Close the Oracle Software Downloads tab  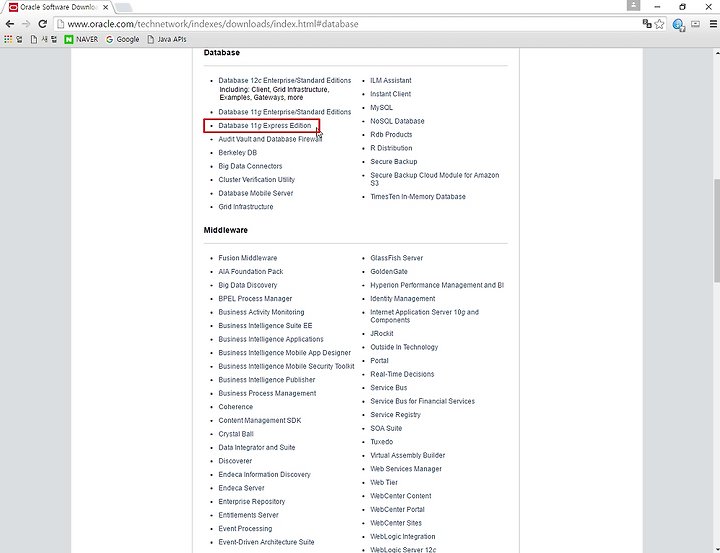(106, 7)
